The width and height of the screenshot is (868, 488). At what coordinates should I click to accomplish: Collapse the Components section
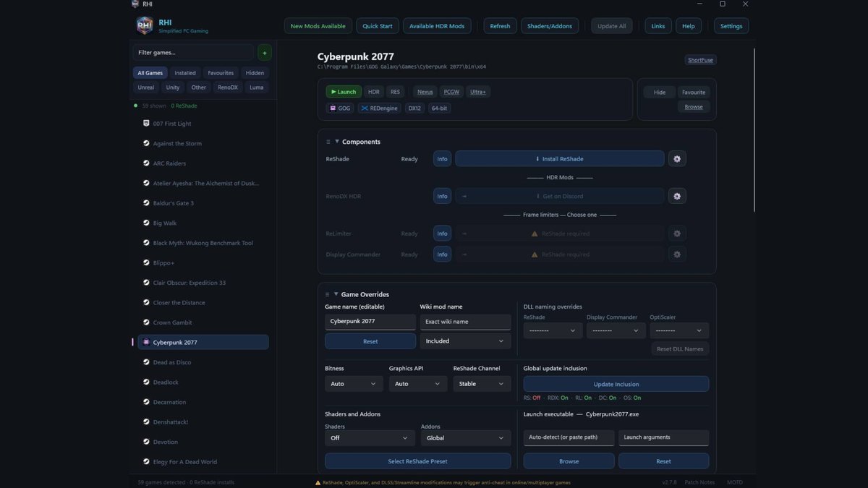tap(337, 142)
